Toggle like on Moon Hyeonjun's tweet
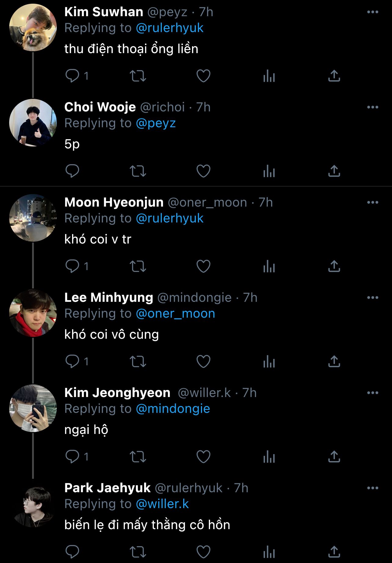The image size is (392, 563). (203, 266)
